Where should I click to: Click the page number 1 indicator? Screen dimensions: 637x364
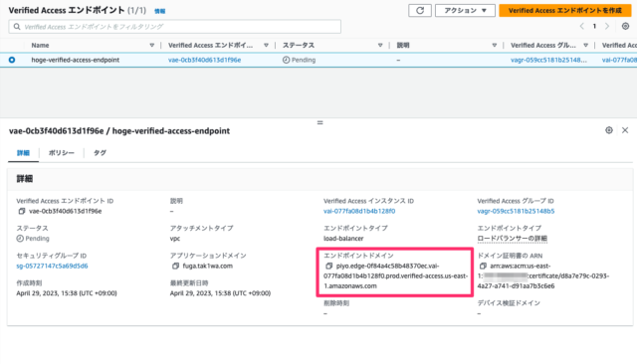(594, 27)
